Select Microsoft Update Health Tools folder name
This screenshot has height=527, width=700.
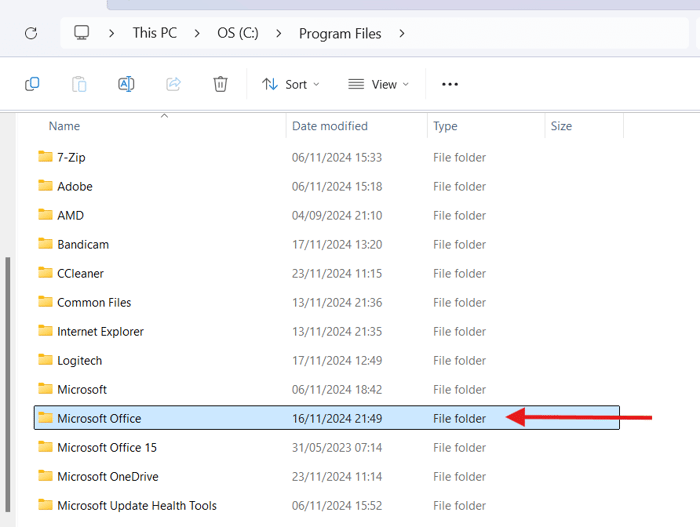tap(137, 506)
